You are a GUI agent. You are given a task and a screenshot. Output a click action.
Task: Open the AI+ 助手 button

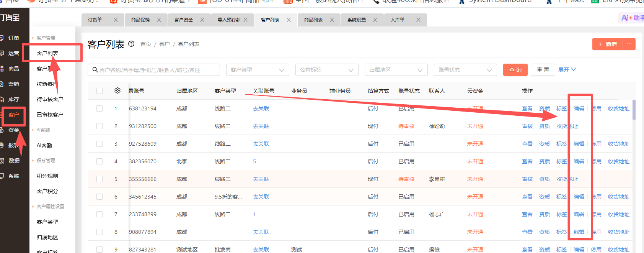coord(631,18)
